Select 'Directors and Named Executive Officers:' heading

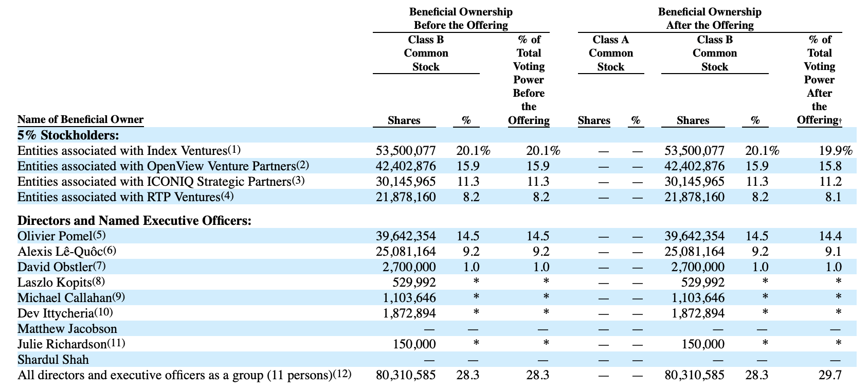pos(135,221)
